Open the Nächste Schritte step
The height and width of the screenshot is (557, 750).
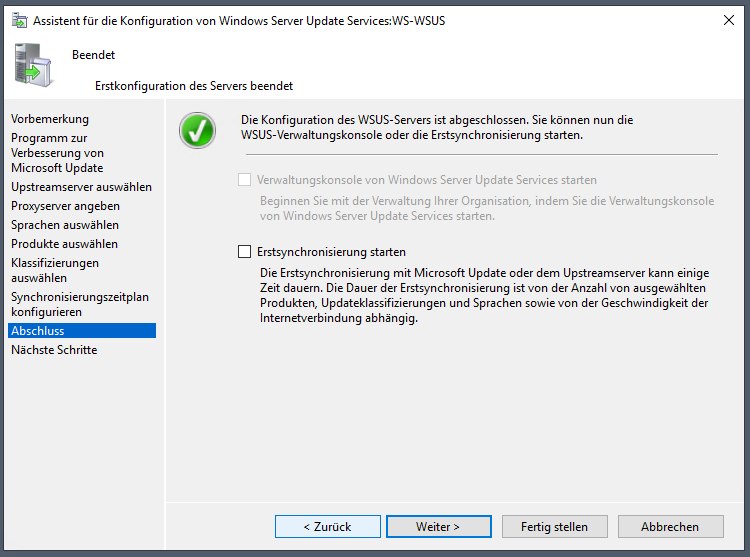[x=54, y=349]
